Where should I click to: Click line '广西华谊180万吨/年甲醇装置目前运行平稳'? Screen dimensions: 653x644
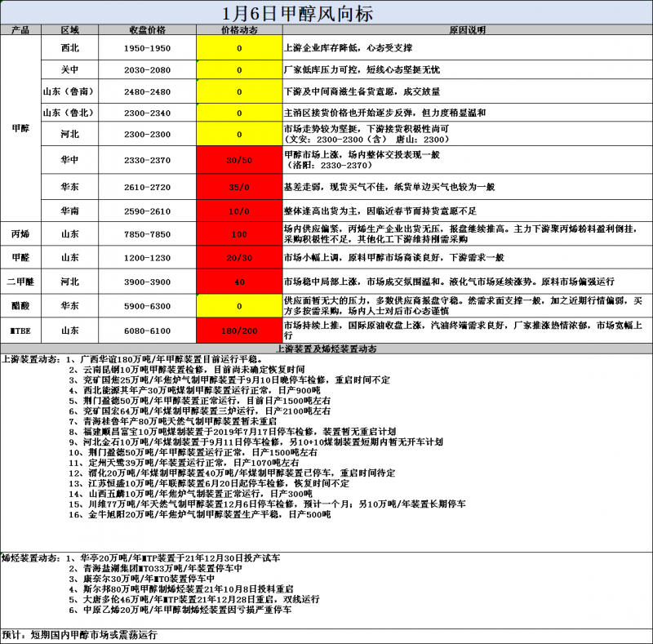pos(171,359)
